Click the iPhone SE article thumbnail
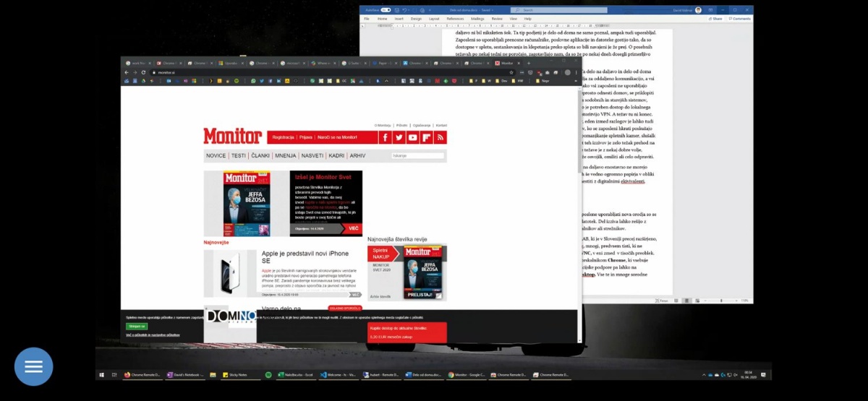868x401 pixels. pyautogui.click(x=230, y=273)
